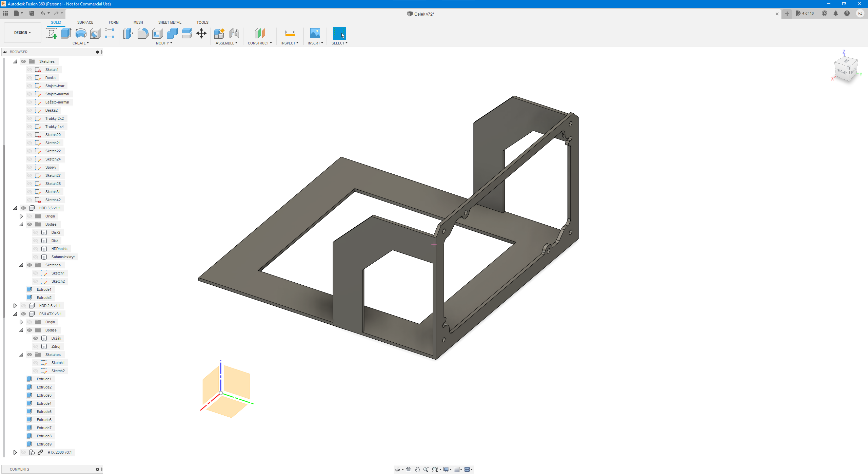Image resolution: width=868 pixels, height=475 pixels.
Task: Open the Insert Decal image icon
Action: coord(315,33)
